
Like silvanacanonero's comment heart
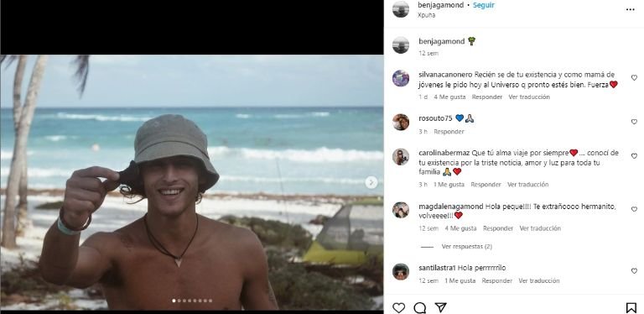pos(634,78)
